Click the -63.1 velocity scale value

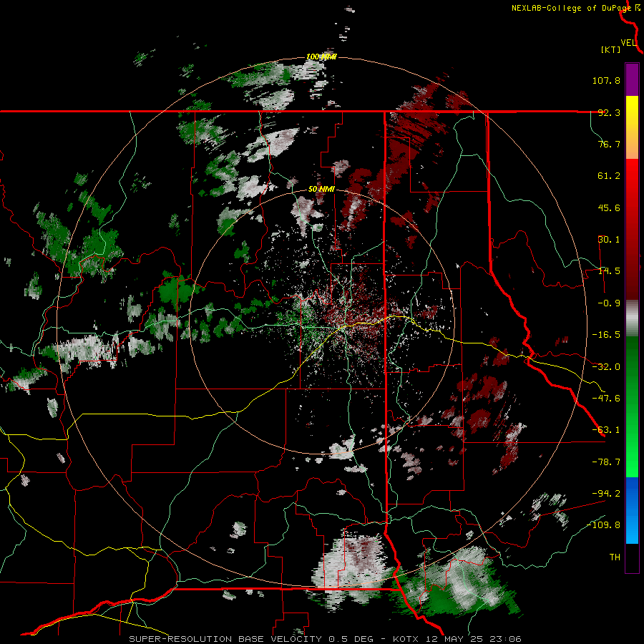point(606,430)
